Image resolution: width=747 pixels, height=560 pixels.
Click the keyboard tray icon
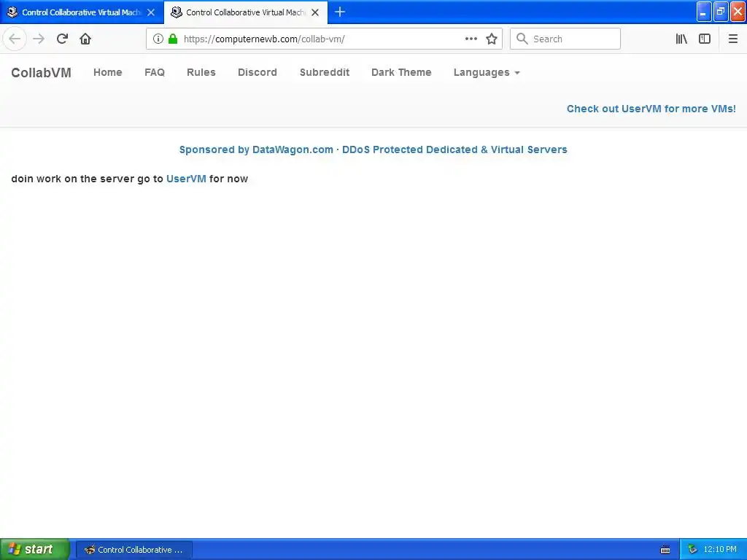[x=665, y=550]
